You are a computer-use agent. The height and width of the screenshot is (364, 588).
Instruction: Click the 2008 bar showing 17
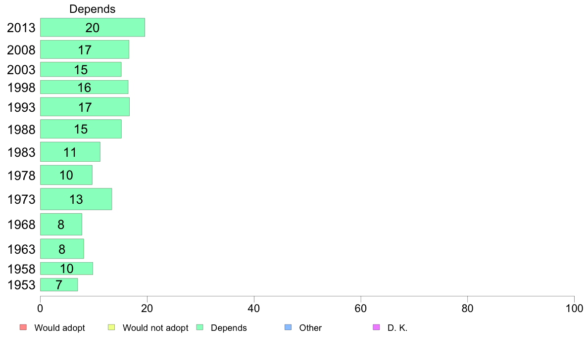85,49
